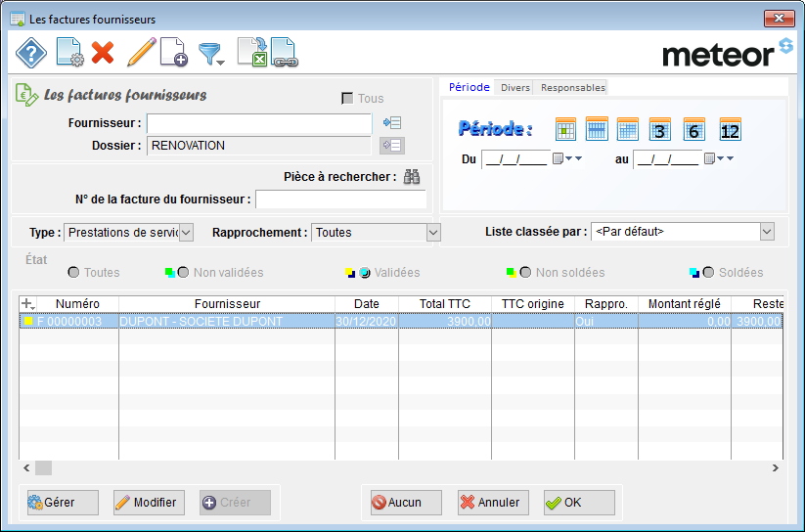The image size is (805, 532).
Task: Switch to the Responsables tab
Action: pyautogui.click(x=572, y=87)
